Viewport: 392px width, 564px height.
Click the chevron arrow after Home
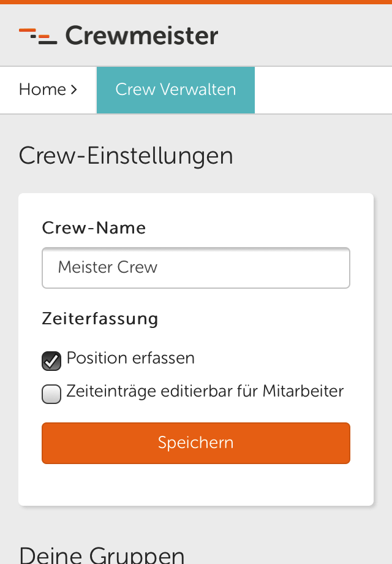73,90
